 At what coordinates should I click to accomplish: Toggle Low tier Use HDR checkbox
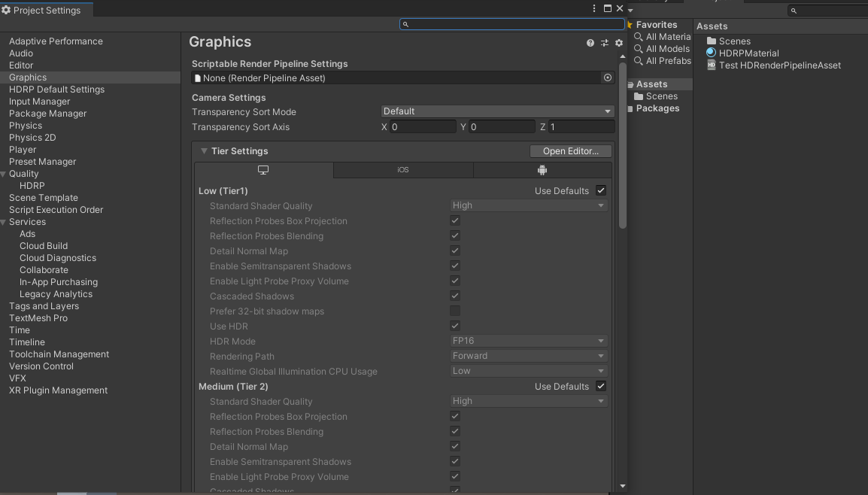[x=455, y=326]
